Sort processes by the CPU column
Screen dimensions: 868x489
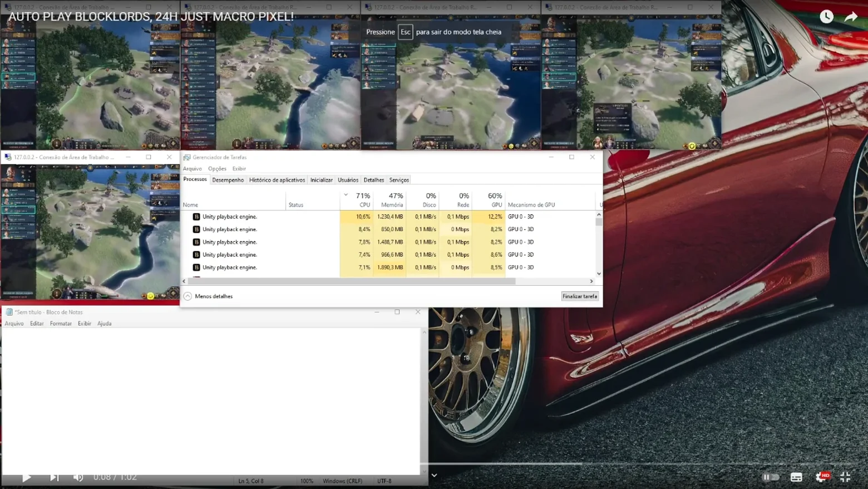tap(356, 201)
